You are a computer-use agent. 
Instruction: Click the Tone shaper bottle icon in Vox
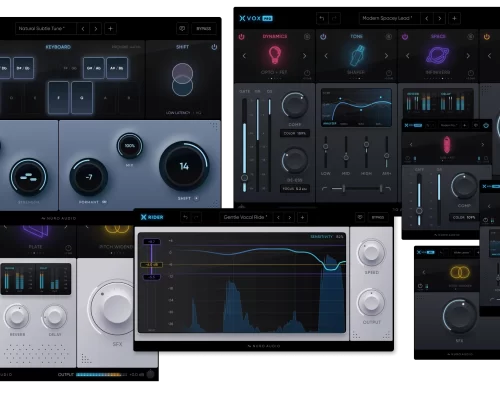[x=356, y=55]
